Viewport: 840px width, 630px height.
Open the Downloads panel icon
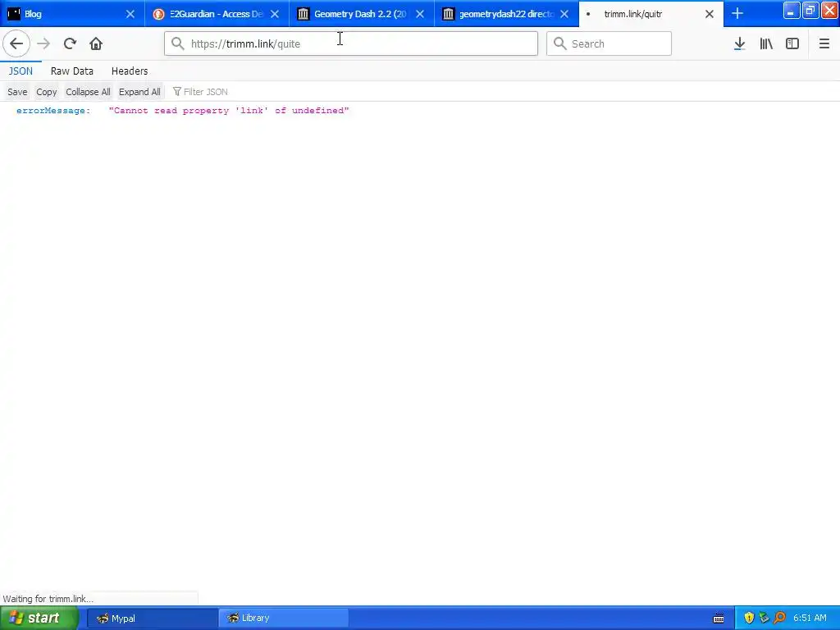click(x=739, y=43)
